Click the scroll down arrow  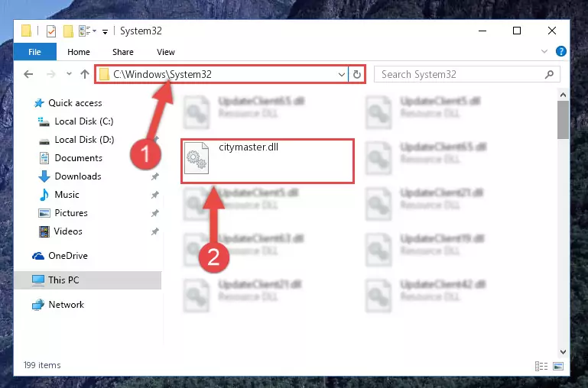click(563, 351)
